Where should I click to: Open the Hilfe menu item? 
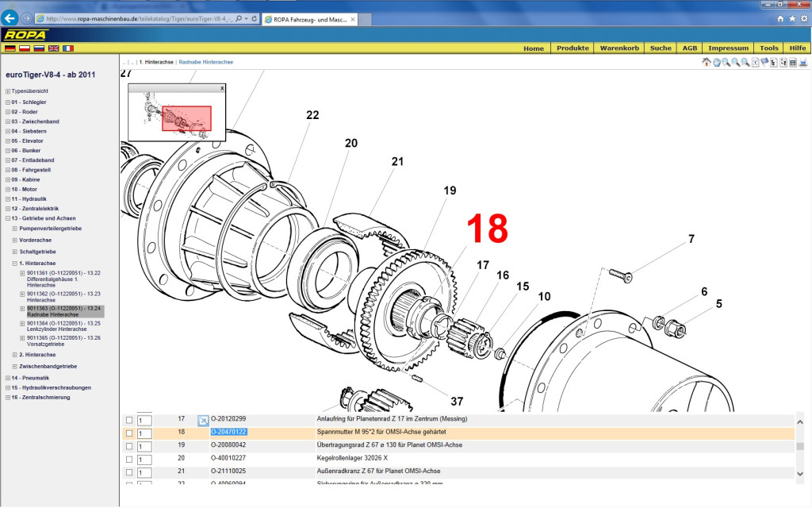pyautogui.click(x=798, y=48)
